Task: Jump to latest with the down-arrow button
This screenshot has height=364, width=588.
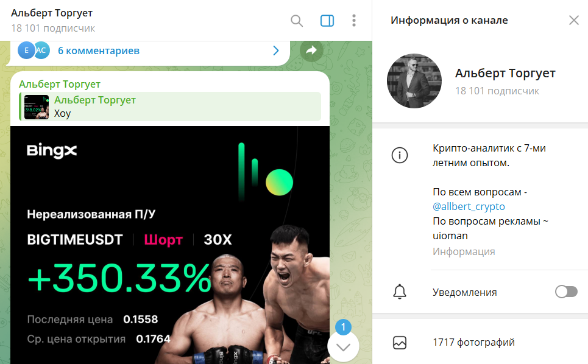Action: click(x=343, y=347)
